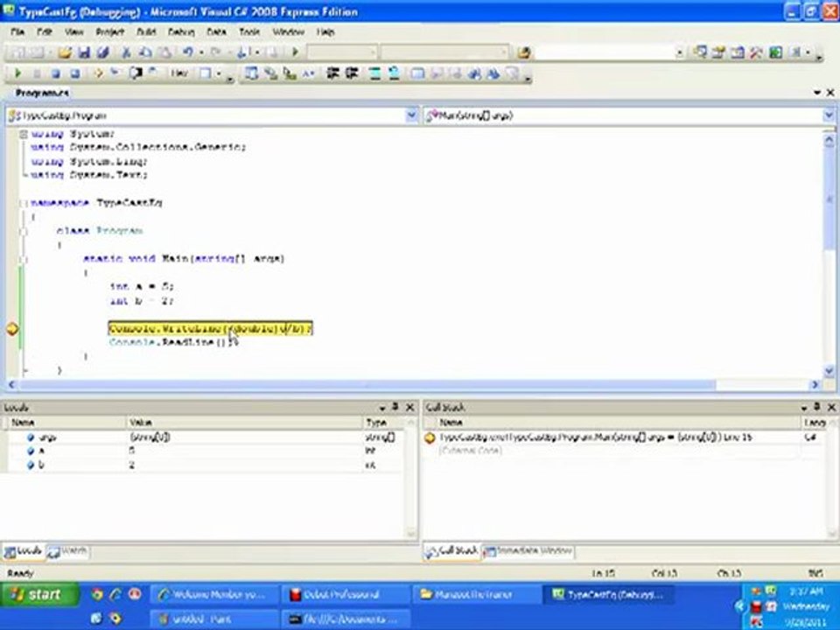Image resolution: width=840 pixels, height=630 pixels.
Task: Open the Help menu
Action: click(325, 32)
